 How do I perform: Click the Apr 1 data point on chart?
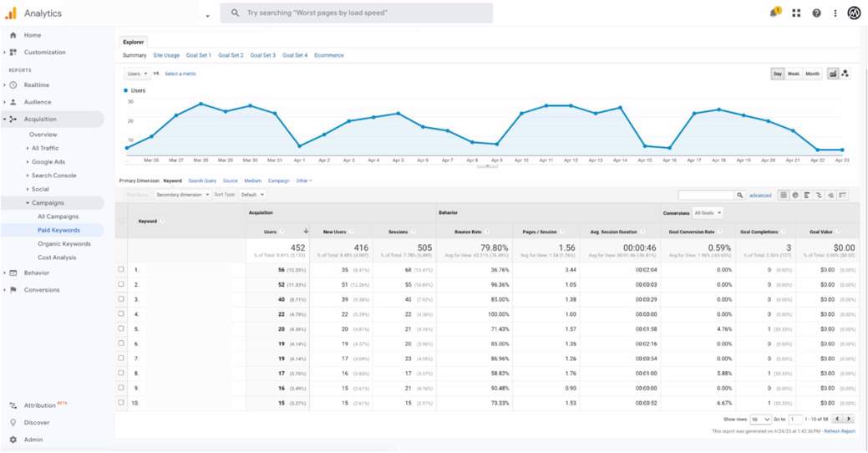(x=299, y=147)
